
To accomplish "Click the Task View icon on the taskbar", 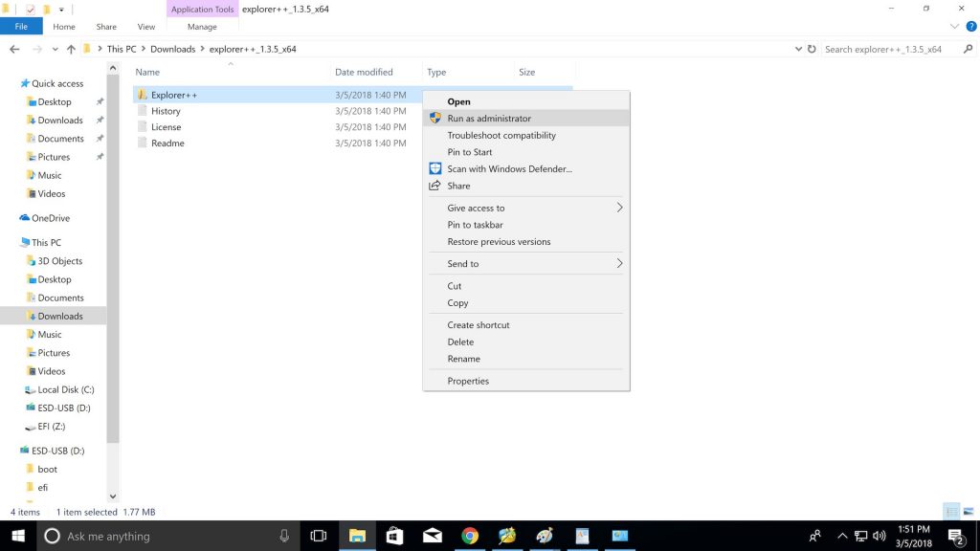I will tap(319, 536).
